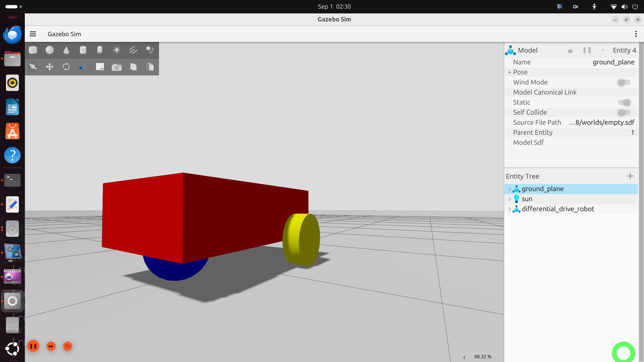Select the directional light tool icon
This screenshot has width=644, height=362.
point(133,50)
